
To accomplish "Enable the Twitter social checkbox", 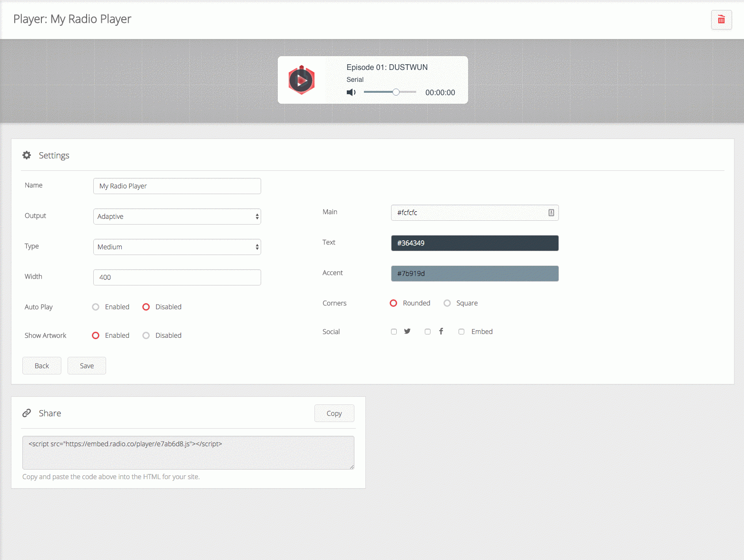I will click(394, 332).
